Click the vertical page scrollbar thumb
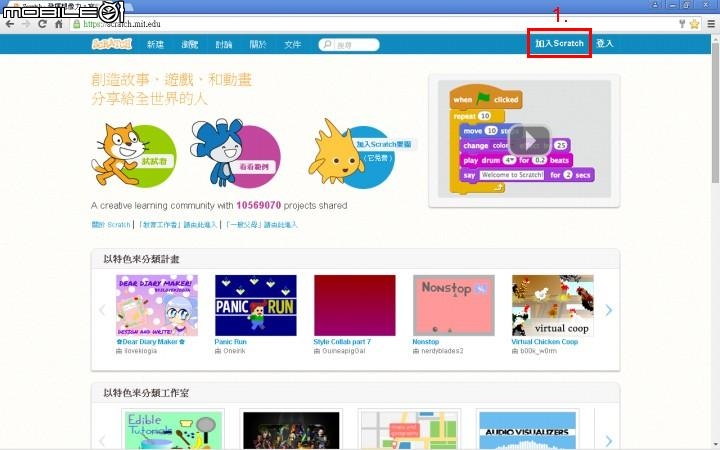The width and height of the screenshot is (720, 450). click(715, 112)
